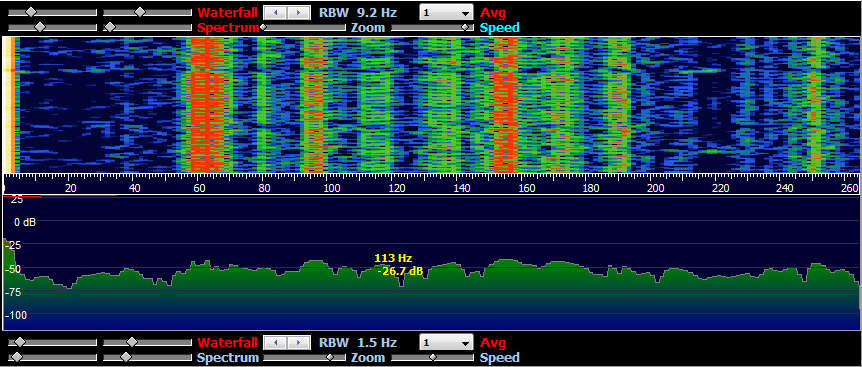Click the top Zoom slider track
Screen dimensions: 862x367
(303, 27)
